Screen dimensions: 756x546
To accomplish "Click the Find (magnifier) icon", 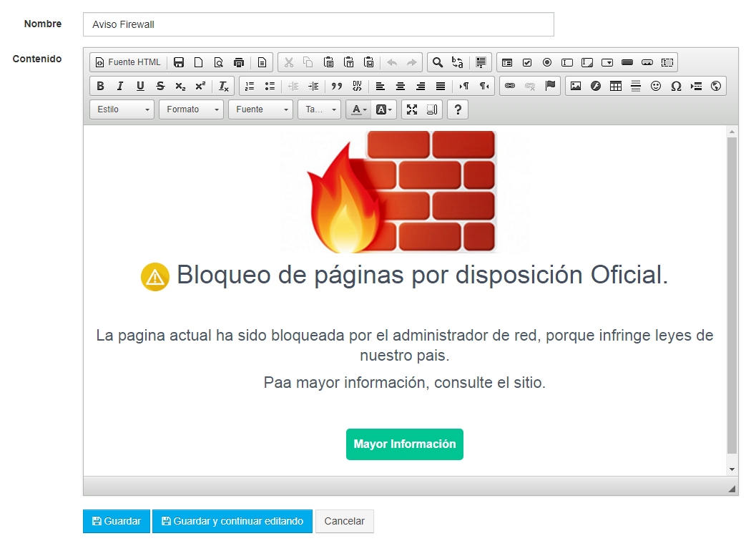I will 438,62.
